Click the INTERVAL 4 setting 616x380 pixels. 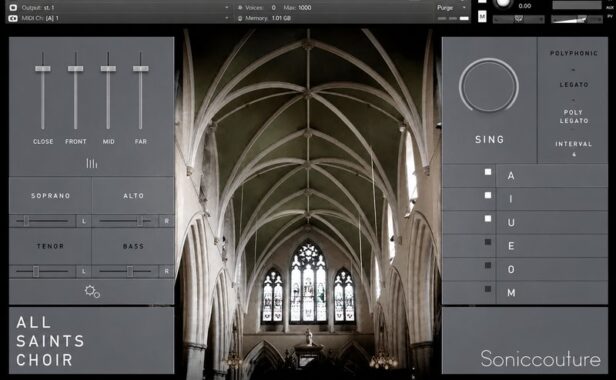tap(574, 149)
